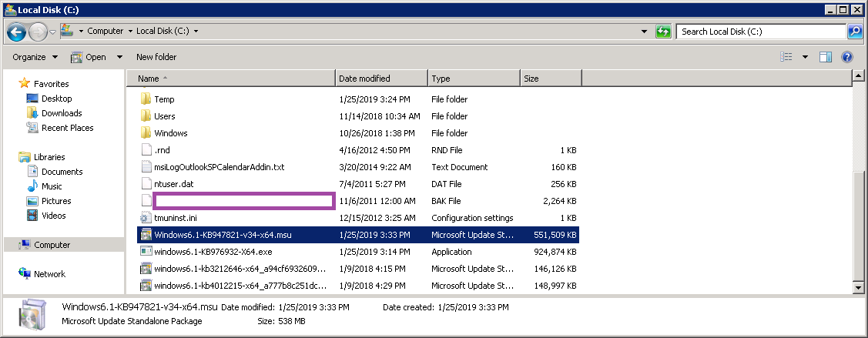Screen dimensions: 868x338
Task: Click into Search Local Disk (C:) field
Action: tap(761, 32)
